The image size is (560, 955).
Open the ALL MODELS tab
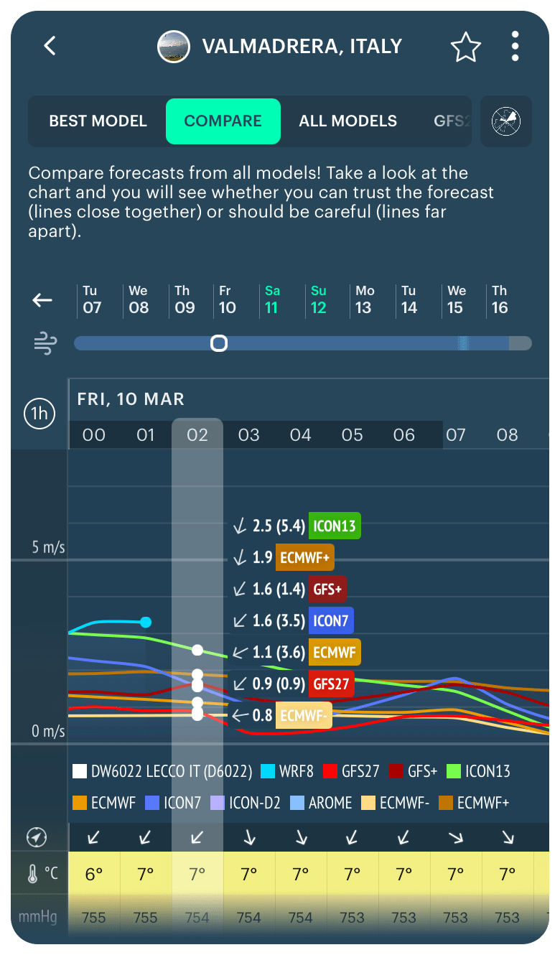click(347, 121)
